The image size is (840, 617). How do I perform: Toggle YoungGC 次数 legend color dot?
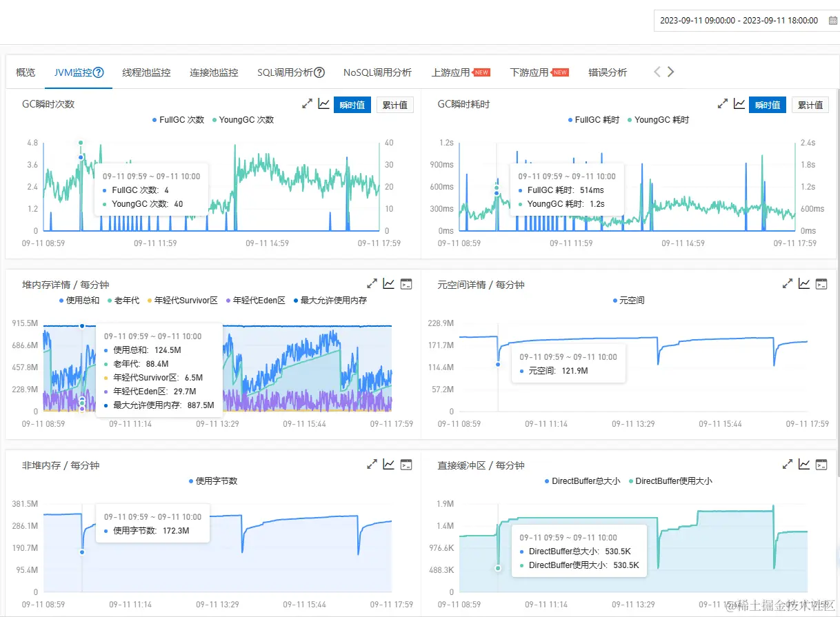(214, 120)
